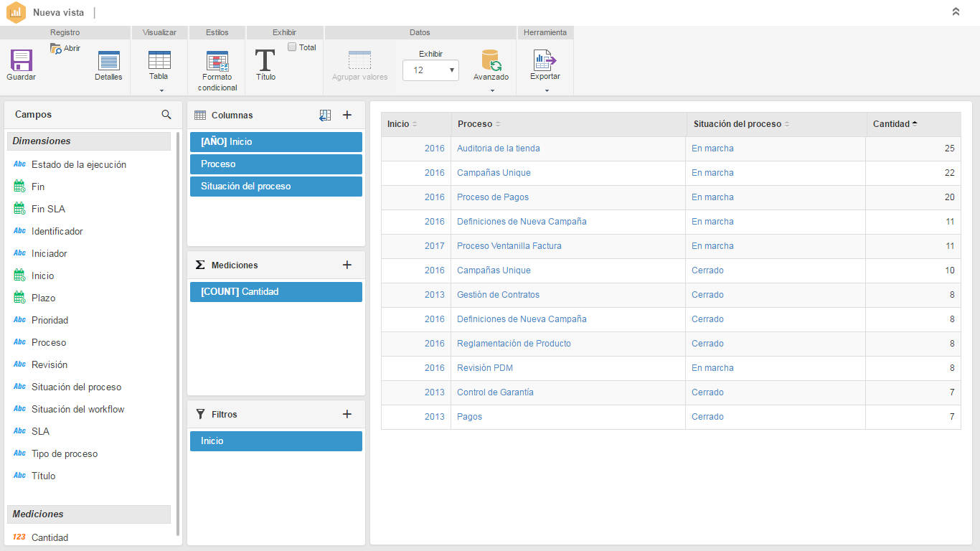
Task: Enable the Total checkbox
Action: tap(292, 47)
